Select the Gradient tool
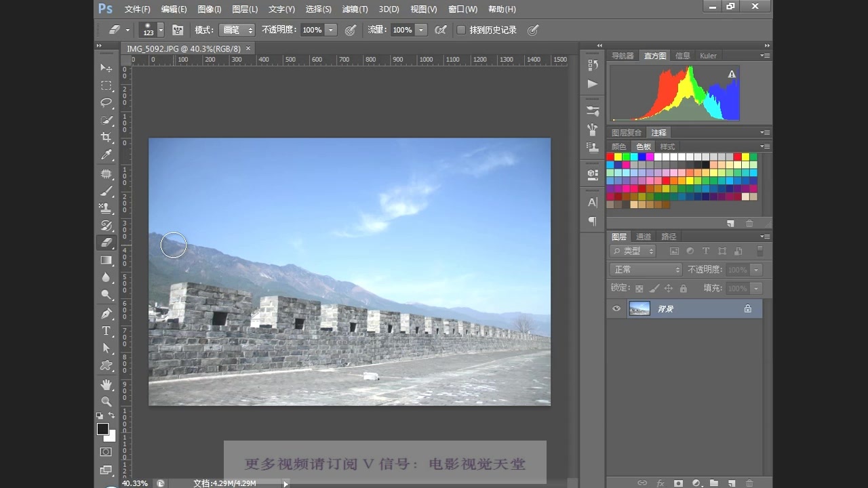The width and height of the screenshot is (868, 488). coord(106,260)
